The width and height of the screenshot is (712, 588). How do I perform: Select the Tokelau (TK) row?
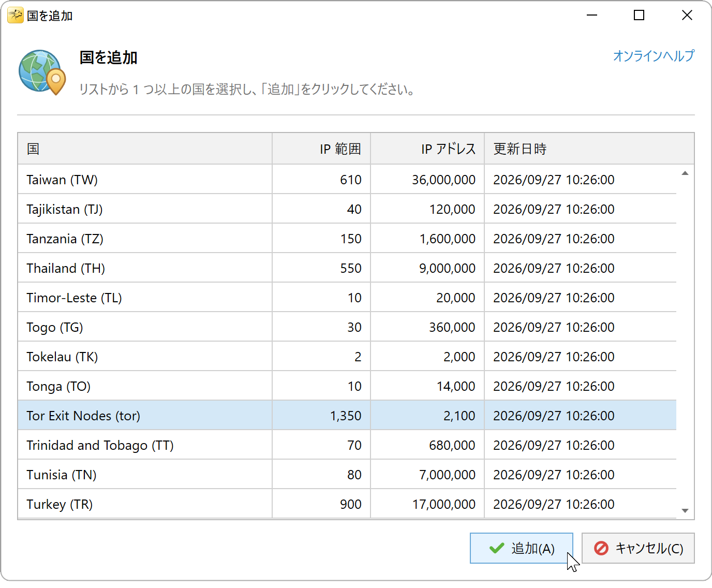coord(347,357)
